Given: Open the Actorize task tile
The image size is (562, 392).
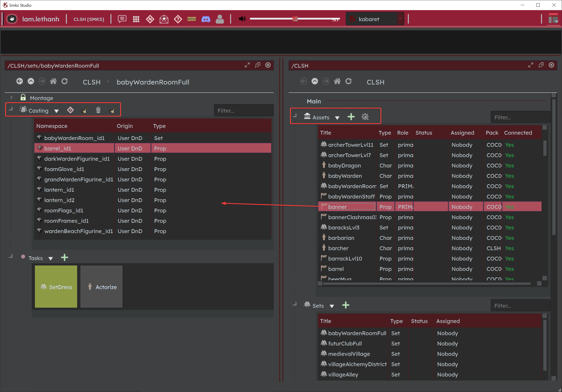Looking at the screenshot, I should pos(101,287).
